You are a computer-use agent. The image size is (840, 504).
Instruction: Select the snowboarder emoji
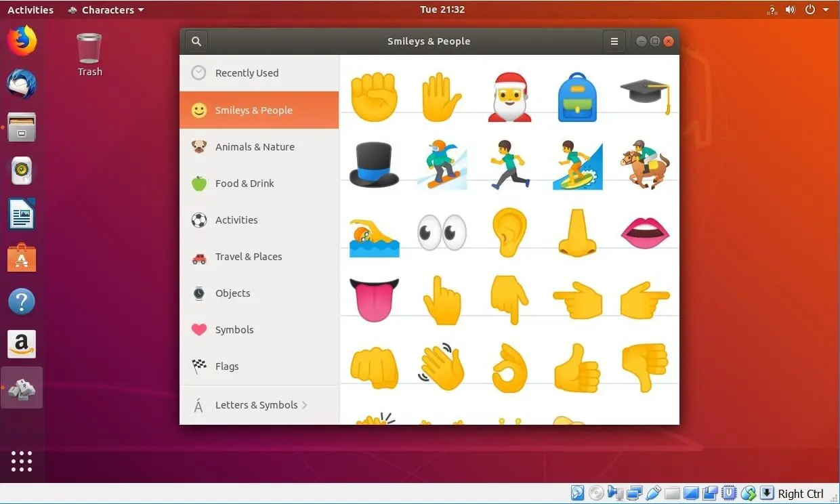click(x=442, y=165)
